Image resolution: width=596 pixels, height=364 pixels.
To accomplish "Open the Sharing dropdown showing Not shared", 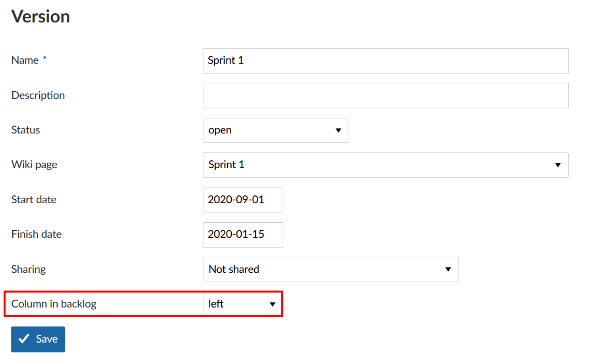I will (330, 269).
